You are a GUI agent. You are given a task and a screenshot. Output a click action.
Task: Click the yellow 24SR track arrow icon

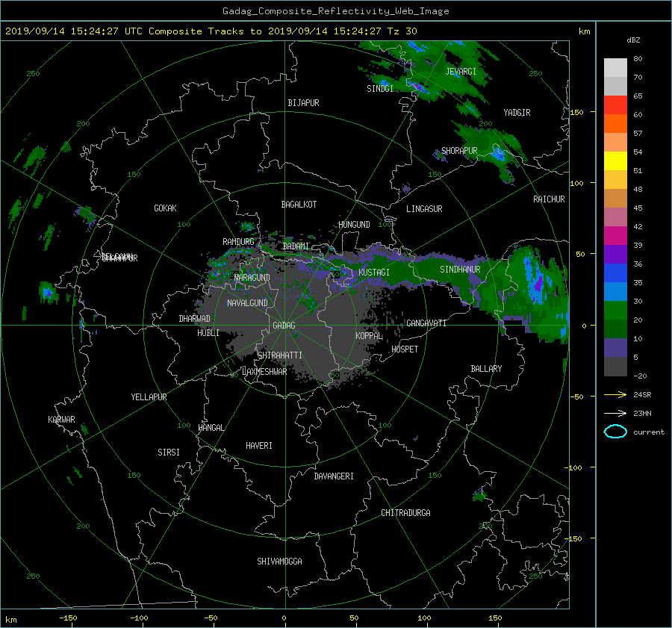click(615, 394)
